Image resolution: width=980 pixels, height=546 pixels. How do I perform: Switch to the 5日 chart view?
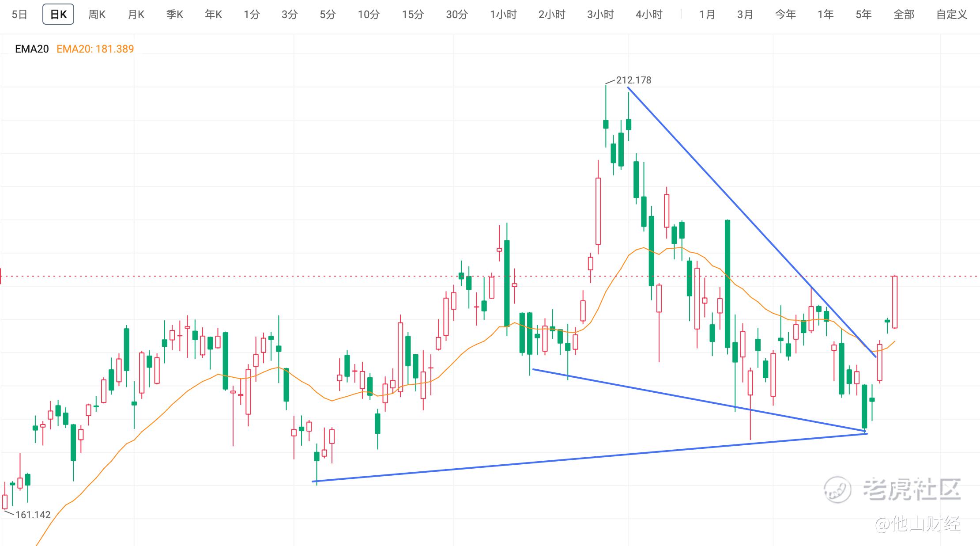click(19, 15)
